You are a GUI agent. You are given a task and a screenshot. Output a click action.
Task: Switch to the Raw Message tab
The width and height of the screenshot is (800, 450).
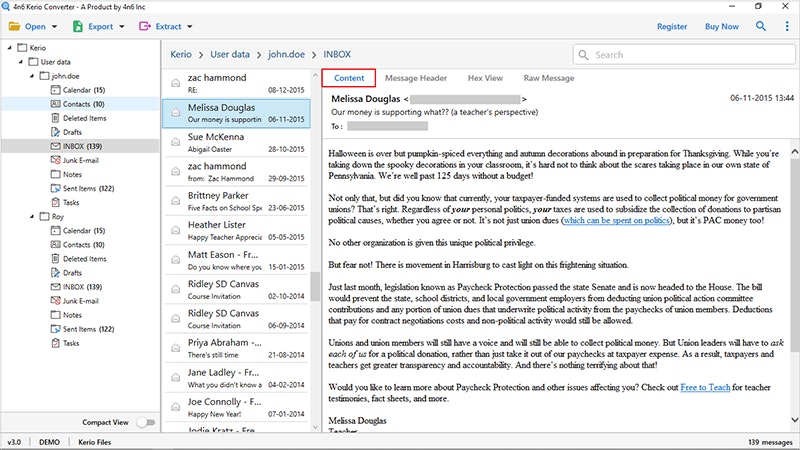(549, 78)
